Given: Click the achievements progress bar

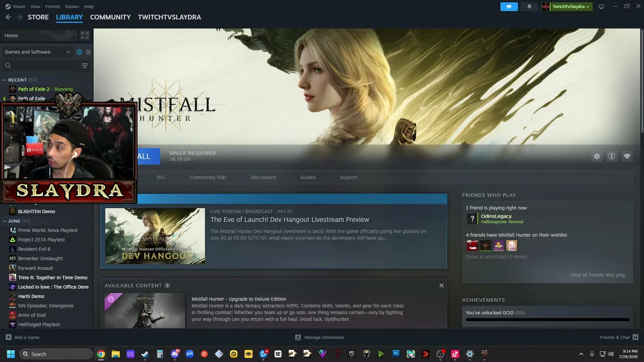Looking at the screenshot, I should 547,320.
